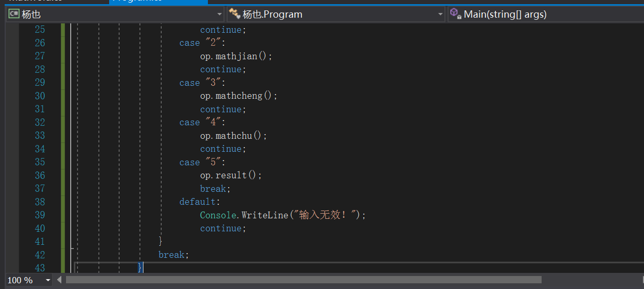
Task: Click line number 26 in the gutter
Action: 40,43
